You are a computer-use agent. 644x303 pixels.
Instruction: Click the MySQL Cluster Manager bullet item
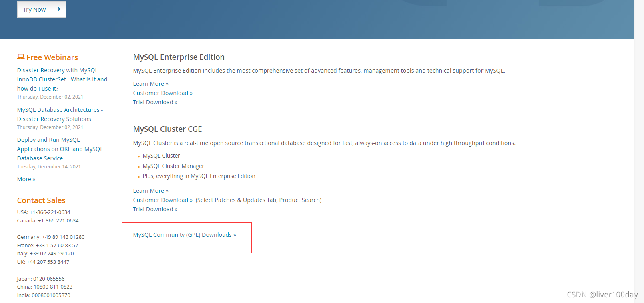point(173,166)
